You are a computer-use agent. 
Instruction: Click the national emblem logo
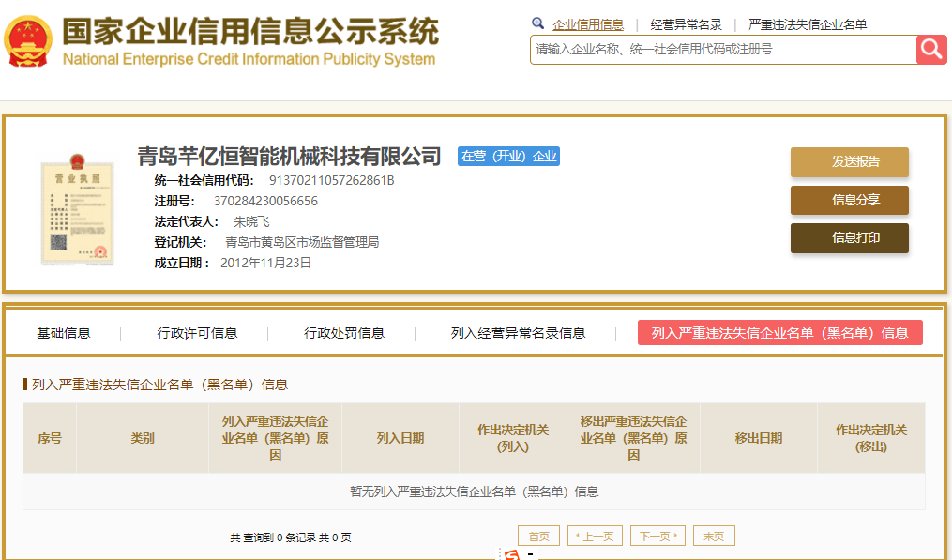pyautogui.click(x=28, y=40)
